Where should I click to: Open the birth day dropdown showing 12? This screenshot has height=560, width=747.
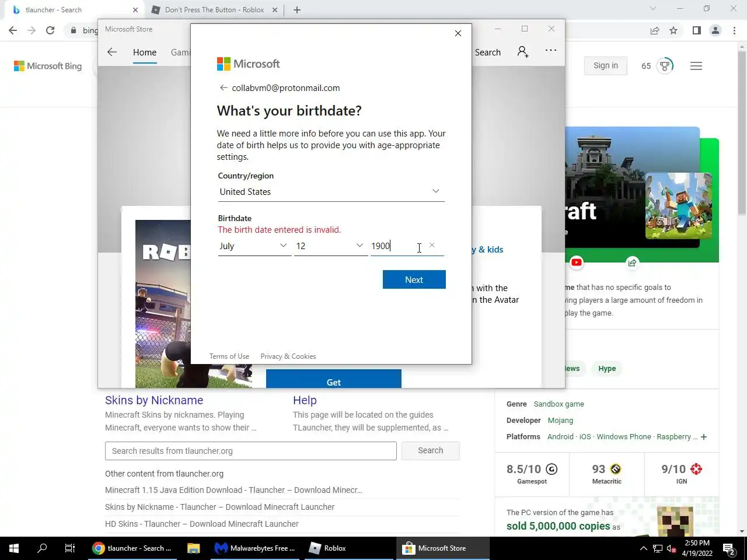click(330, 246)
